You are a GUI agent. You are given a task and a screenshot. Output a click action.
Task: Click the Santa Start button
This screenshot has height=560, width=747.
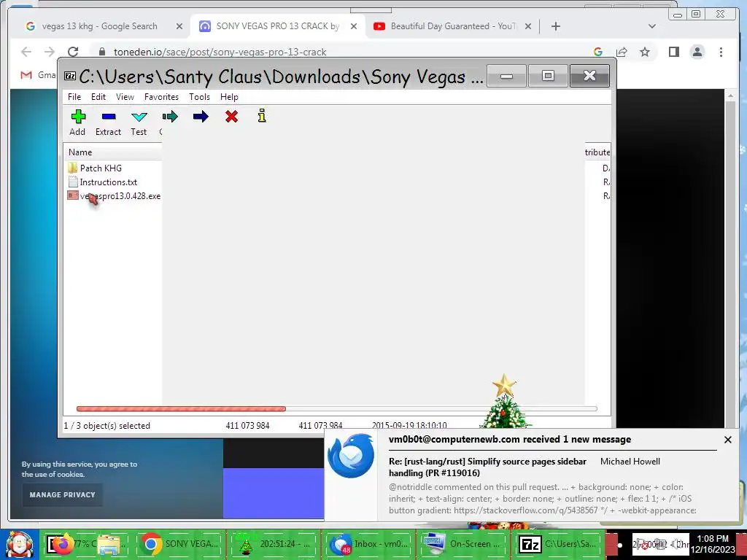(19, 544)
